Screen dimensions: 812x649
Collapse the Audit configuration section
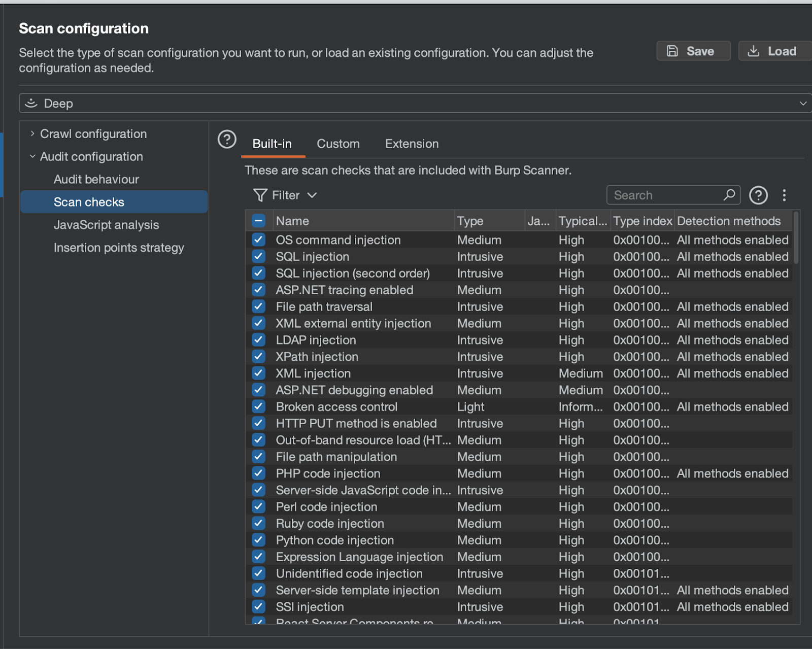[x=32, y=157]
